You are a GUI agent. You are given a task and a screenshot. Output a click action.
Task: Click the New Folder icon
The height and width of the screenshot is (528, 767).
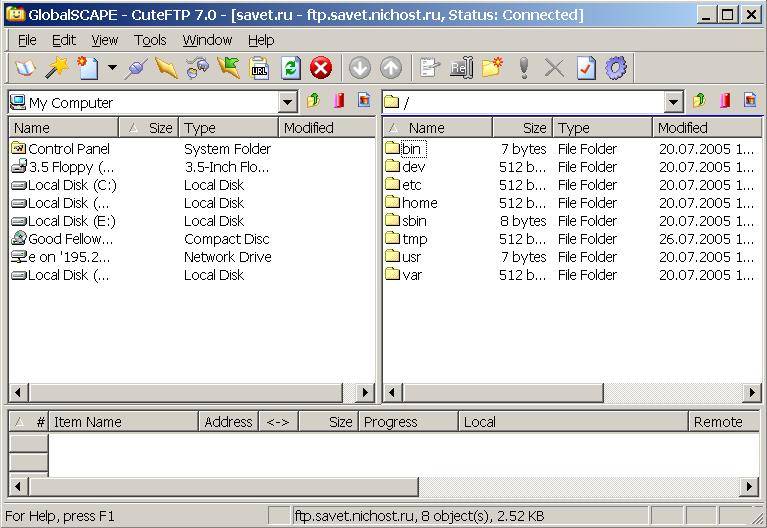(x=492, y=68)
